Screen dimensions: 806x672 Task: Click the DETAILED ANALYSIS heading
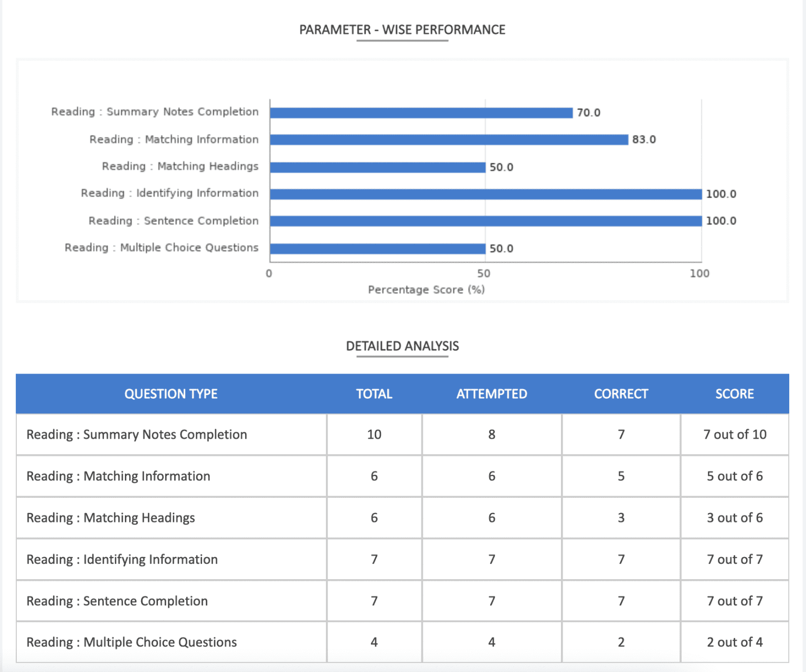click(x=402, y=346)
